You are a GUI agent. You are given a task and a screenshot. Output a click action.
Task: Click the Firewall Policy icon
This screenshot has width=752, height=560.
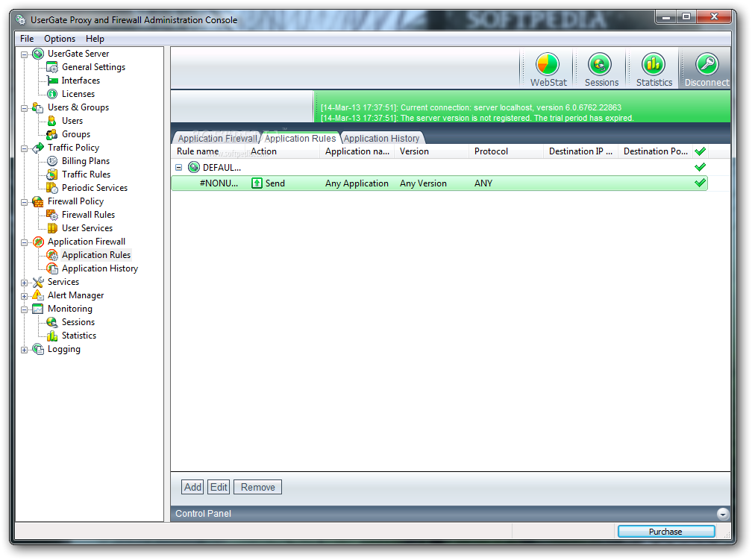pyautogui.click(x=38, y=201)
